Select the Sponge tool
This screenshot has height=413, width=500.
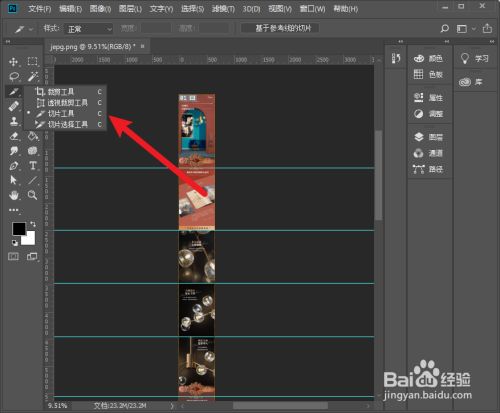pyautogui.click(x=32, y=151)
